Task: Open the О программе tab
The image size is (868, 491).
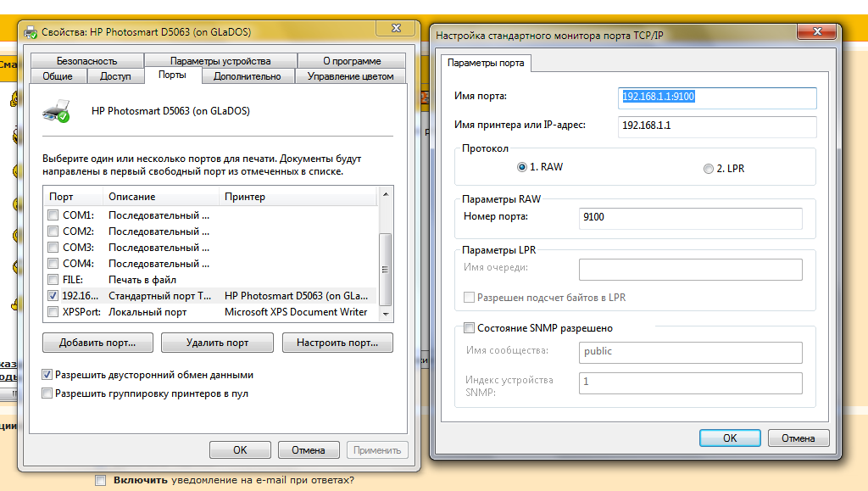Action: [352, 61]
